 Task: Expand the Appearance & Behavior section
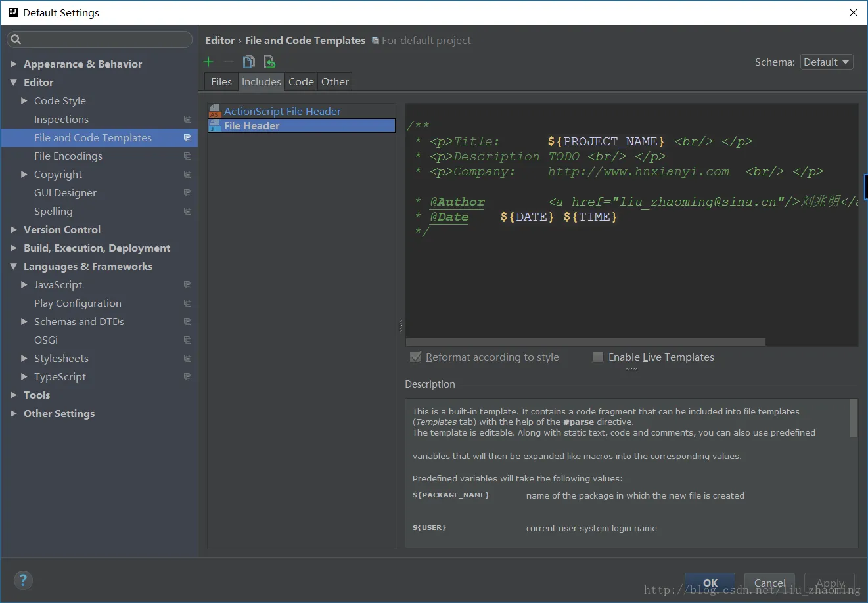pos(13,64)
